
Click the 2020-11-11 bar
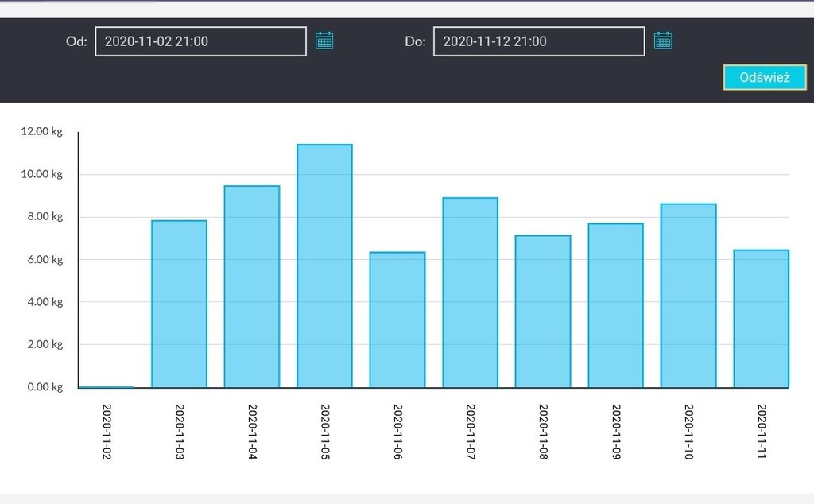pos(761,319)
